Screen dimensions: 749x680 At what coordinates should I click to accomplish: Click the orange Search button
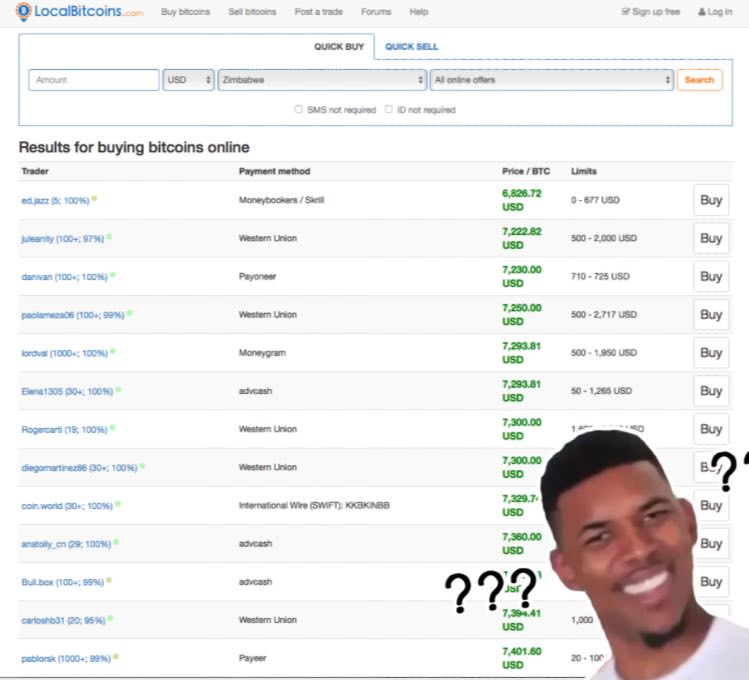699,80
